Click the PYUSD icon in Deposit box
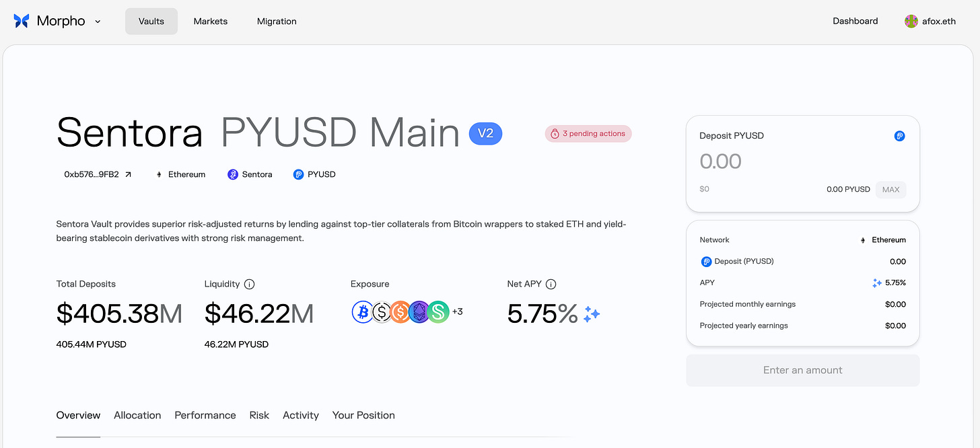 [x=900, y=136]
